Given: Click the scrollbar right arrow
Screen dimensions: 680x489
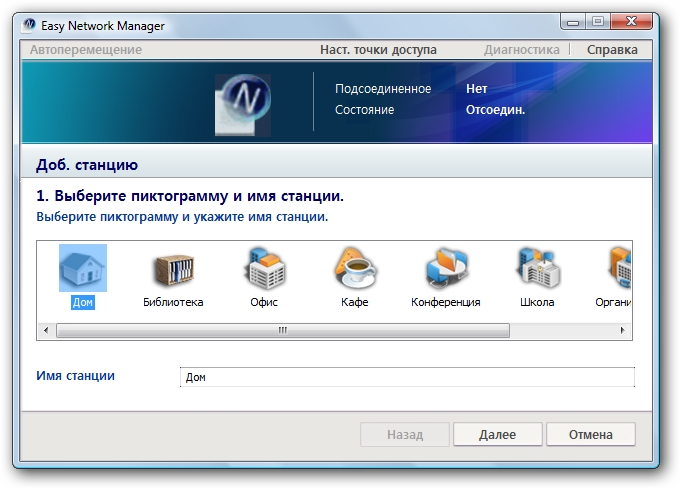Looking at the screenshot, I should 623,330.
